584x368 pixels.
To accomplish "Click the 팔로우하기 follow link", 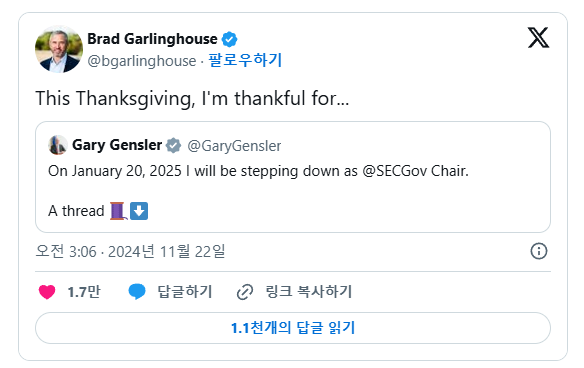I will click(x=245, y=60).
